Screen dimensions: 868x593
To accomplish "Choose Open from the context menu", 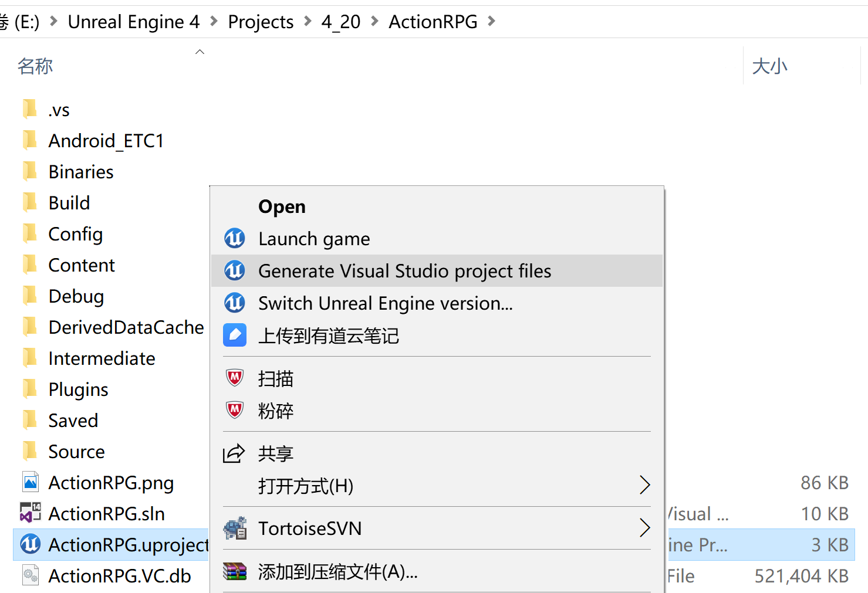I will [x=282, y=206].
